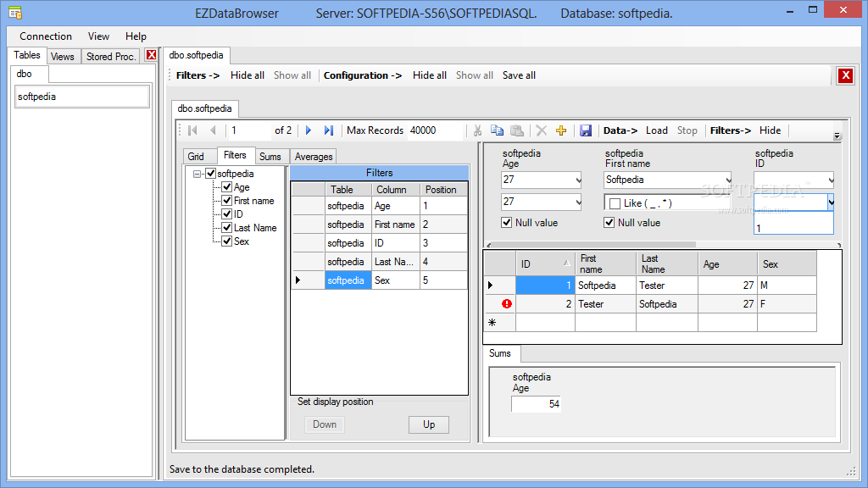Screen dimensions: 868x488
Task: Switch to the Averages tab
Action: pyautogui.click(x=314, y=157)
